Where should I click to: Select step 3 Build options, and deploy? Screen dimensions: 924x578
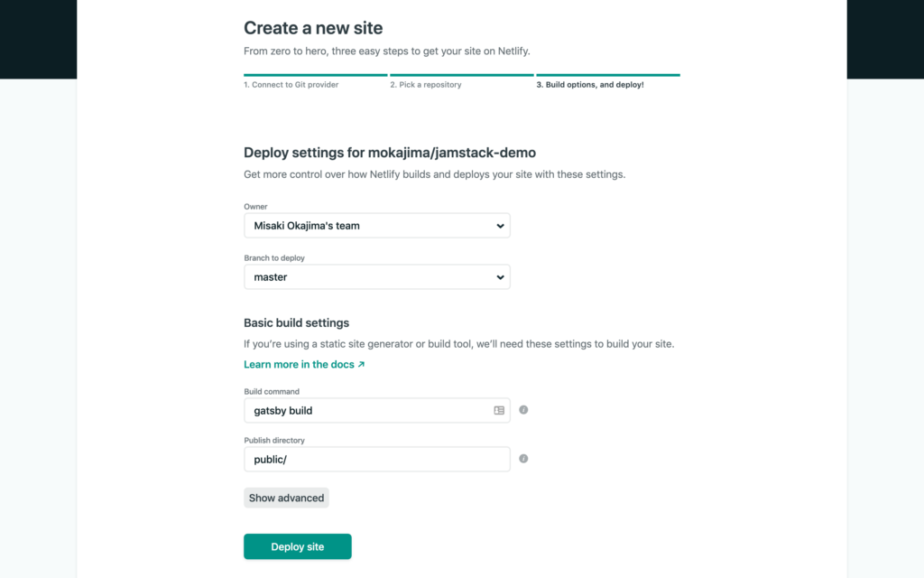pyautogui.click(x=590, y=85)
